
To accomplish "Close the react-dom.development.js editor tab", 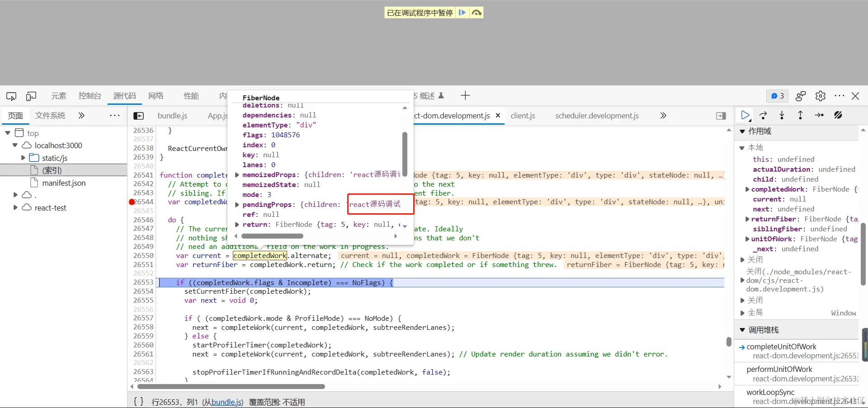I will pyautogui.click(x=498, y=116).
